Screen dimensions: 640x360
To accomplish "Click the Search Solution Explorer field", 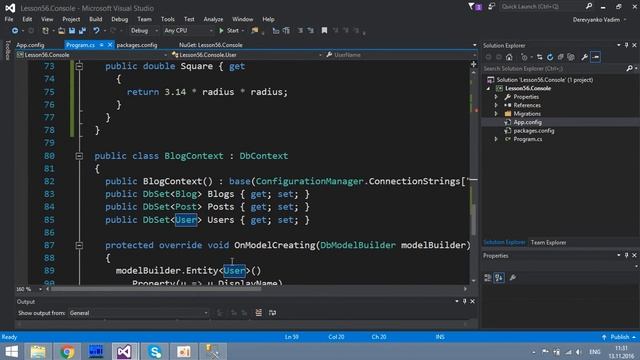I will coord(553,69).
